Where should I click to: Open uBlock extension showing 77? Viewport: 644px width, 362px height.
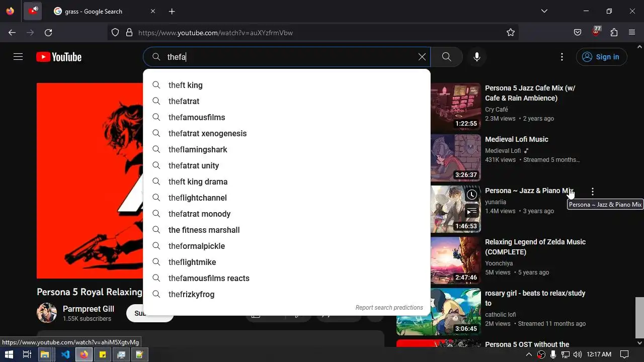click(x=596, y=32)
